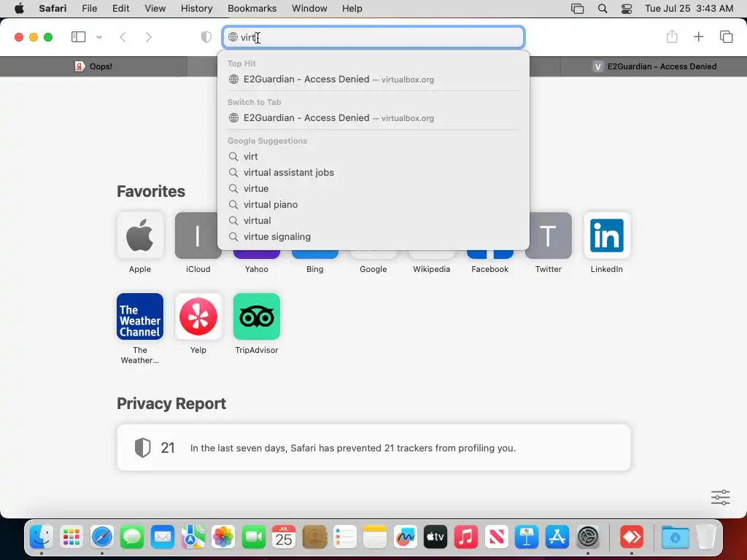Open Launchpad from the Dock
The image size is (747, 560).
(71, 537)
